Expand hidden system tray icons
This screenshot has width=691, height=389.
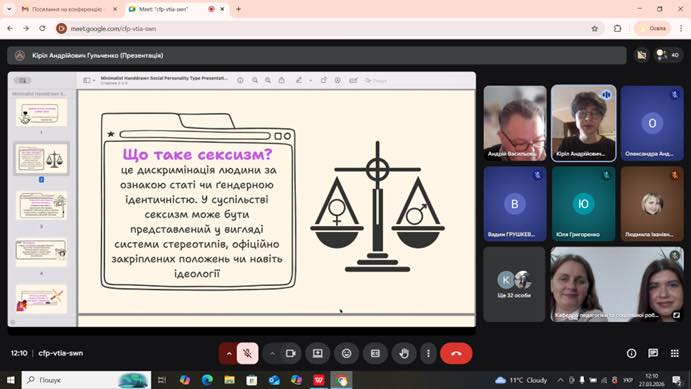(561, 380)
